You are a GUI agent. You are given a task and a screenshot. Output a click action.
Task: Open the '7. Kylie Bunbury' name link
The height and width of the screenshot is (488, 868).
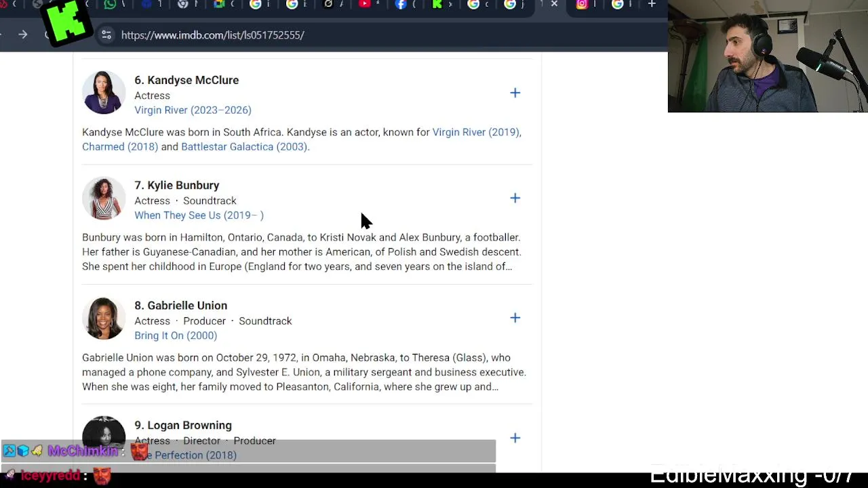177,185
